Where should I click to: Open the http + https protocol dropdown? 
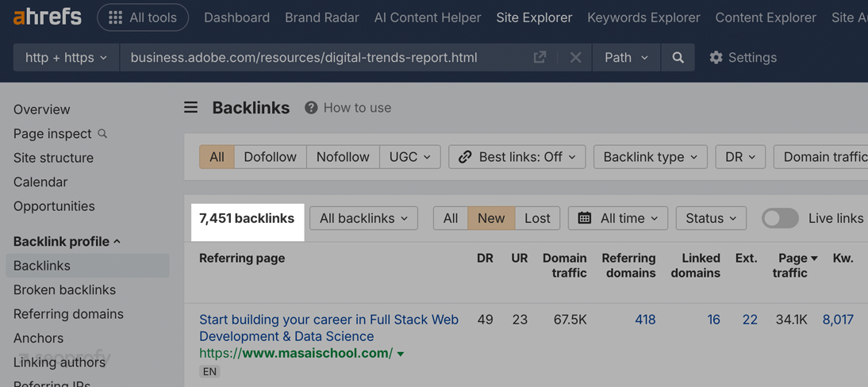(x=67, y=58)
